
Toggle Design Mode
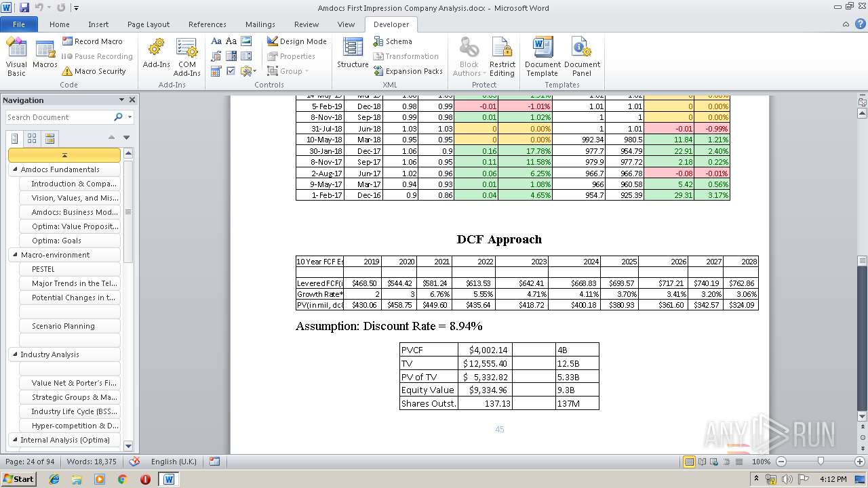[x=296, y=41]
